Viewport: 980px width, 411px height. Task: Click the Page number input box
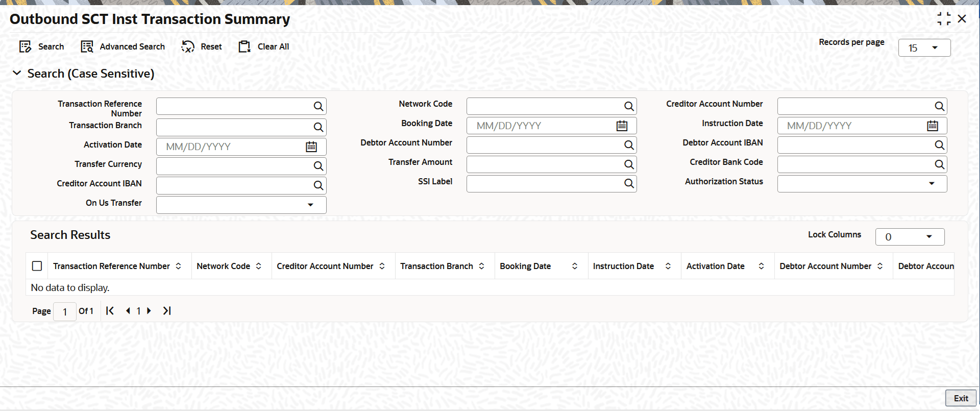pyautogui.click(x=65, y=311)
